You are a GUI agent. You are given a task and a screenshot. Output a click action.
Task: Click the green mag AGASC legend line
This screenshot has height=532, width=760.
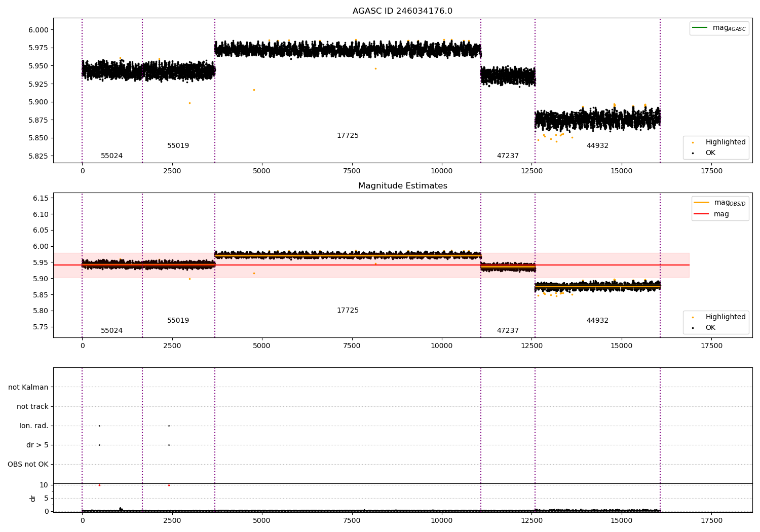(x=700, y=28)
